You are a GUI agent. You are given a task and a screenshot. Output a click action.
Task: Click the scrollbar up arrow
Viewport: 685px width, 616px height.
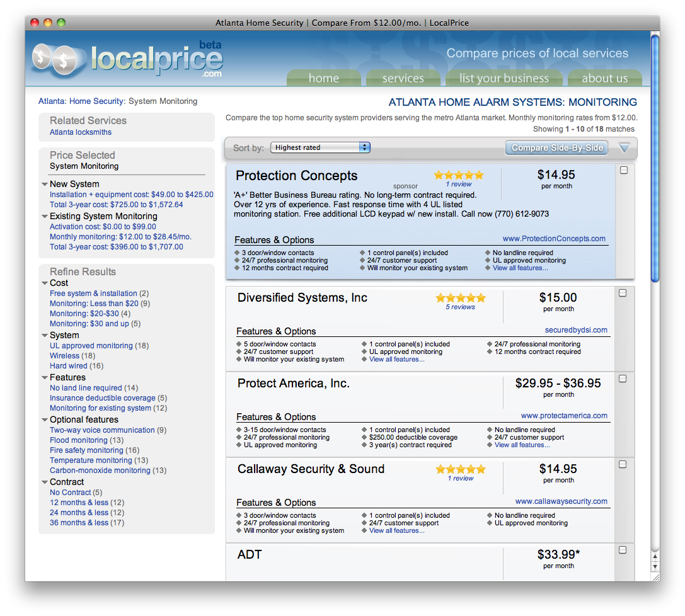[655, 557]
